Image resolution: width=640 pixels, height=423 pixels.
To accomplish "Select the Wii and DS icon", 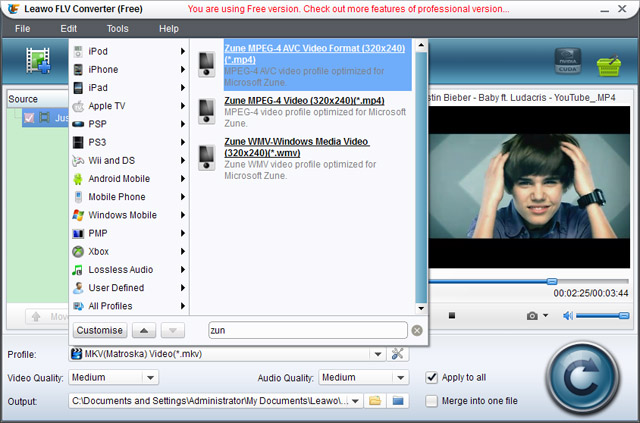I will pos(78,160).
